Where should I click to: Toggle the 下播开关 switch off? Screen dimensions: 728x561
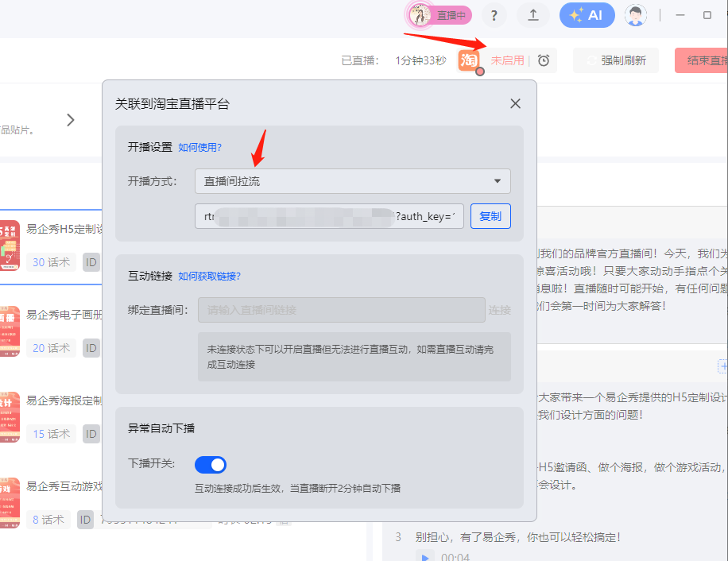211,465
